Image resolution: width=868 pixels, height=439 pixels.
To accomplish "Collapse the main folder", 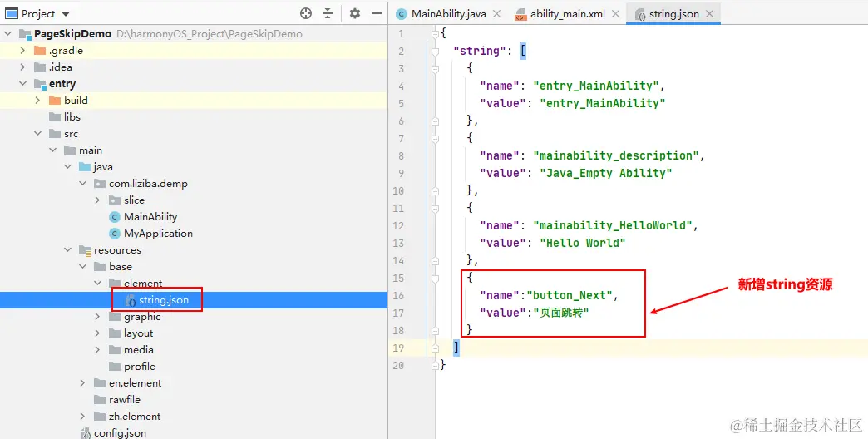I will pos(52,150).
